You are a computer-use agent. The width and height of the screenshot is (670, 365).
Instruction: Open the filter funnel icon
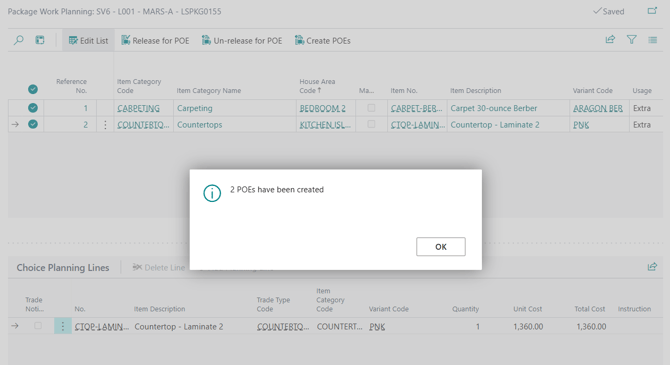(632, 40)
